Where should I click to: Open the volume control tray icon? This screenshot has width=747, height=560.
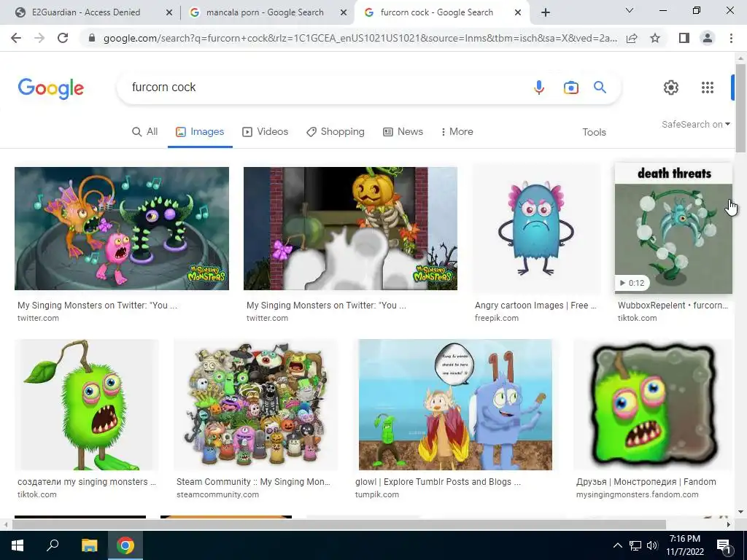pyautogui.click(x=652, y=545)
